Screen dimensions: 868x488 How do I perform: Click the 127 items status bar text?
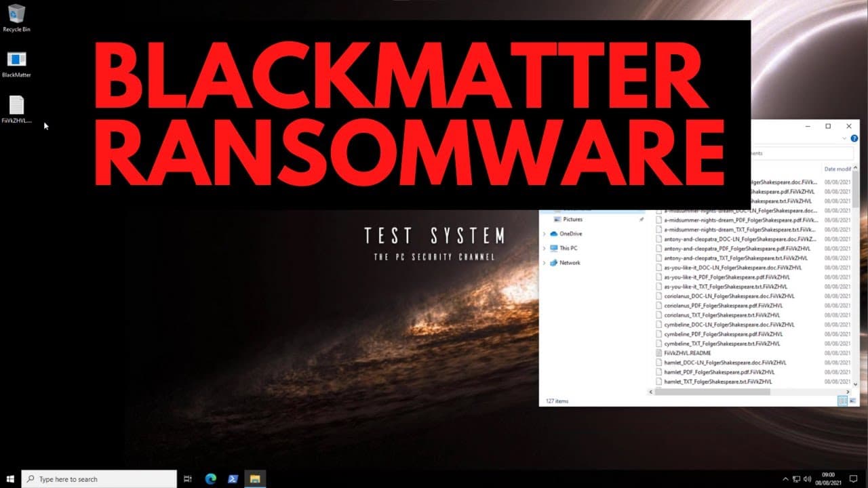557,401
